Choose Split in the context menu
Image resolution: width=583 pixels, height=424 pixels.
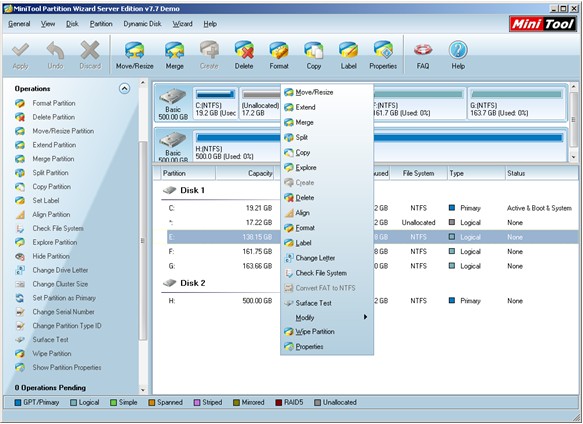327,138
